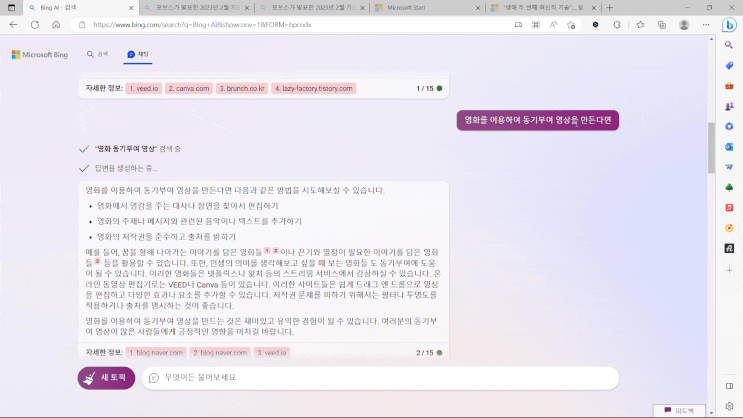Open the 2. canva.com source link
The height and width of the screenshot is (418, 743).
[189, 88]
